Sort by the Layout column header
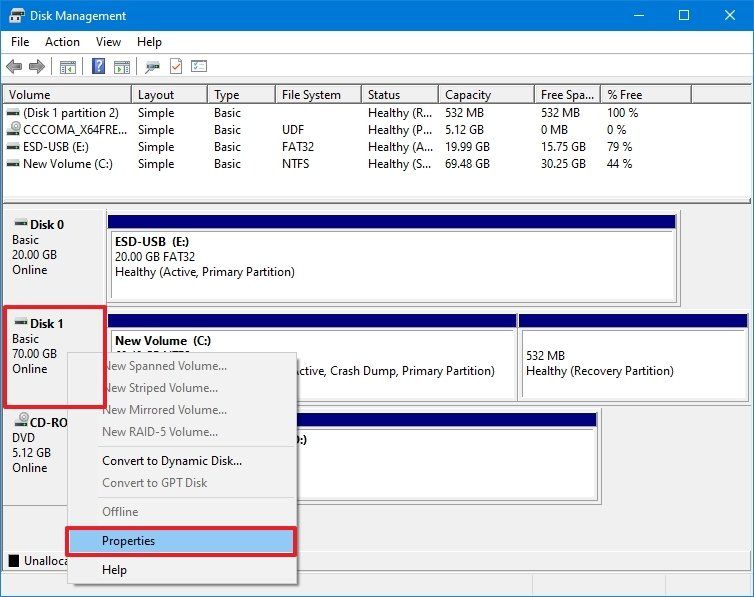The width and height of the screenshot is (754, 597). [170, 95]
